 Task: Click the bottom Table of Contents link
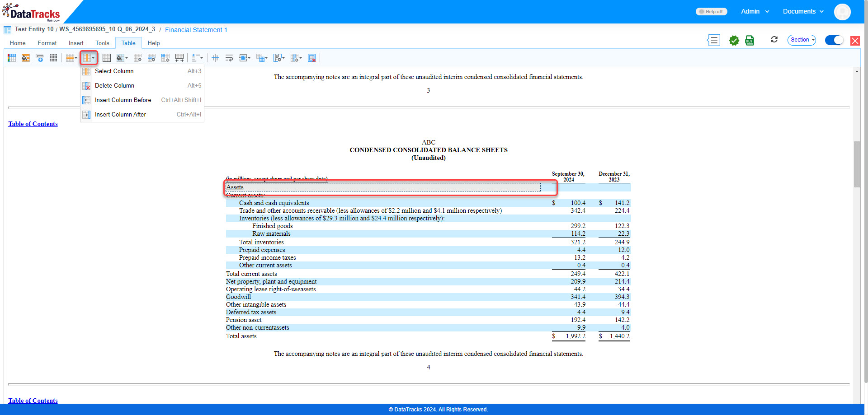coord(33,401)
